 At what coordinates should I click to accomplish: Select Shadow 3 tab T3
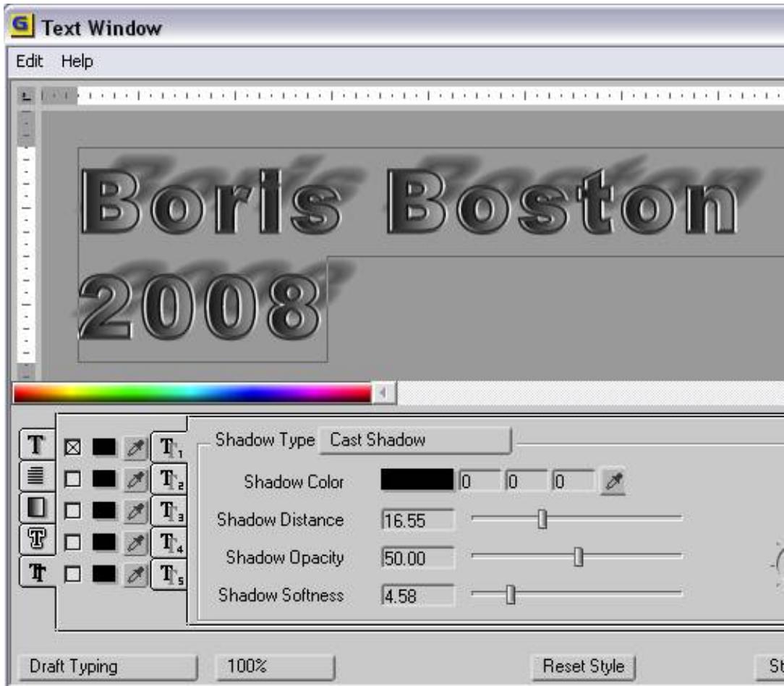click(x=170, y=510)
